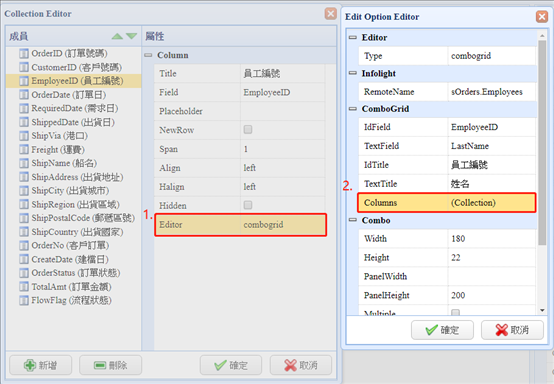Select TotalAmt (訂單金額) member
This screenshot has height=384, width=554.
[71, 287]
